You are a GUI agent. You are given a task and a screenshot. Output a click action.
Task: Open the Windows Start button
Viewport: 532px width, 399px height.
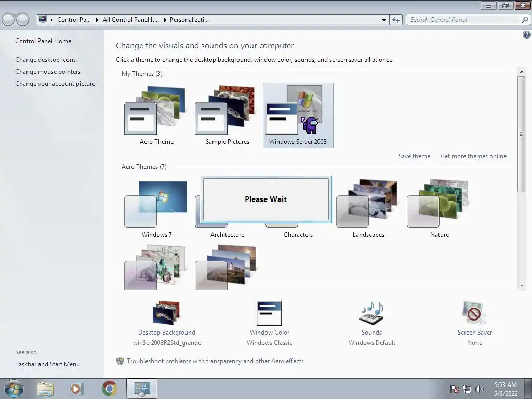[x=14, y=389]
